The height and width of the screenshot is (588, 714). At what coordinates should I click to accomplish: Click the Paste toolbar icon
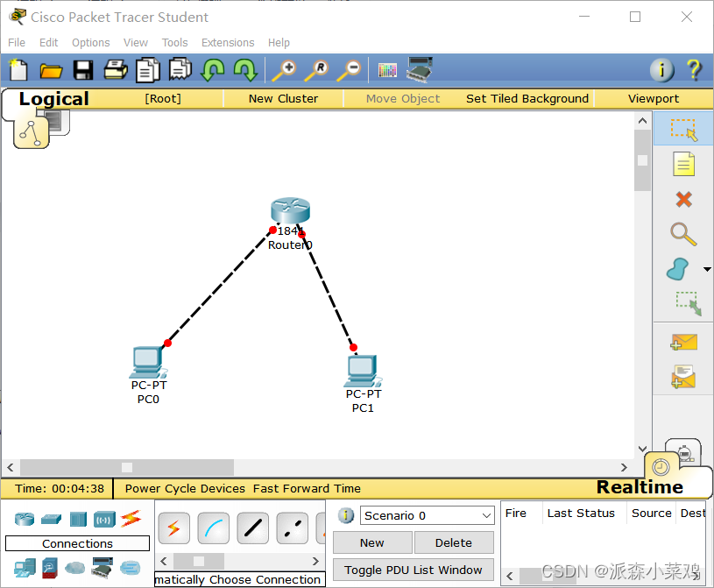180,69
